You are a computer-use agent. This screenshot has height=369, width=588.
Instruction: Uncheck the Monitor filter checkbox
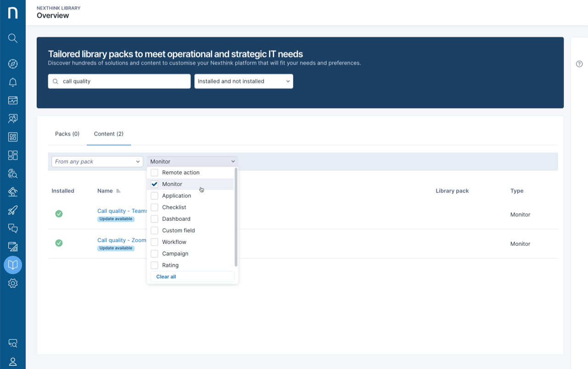point(154,184)
